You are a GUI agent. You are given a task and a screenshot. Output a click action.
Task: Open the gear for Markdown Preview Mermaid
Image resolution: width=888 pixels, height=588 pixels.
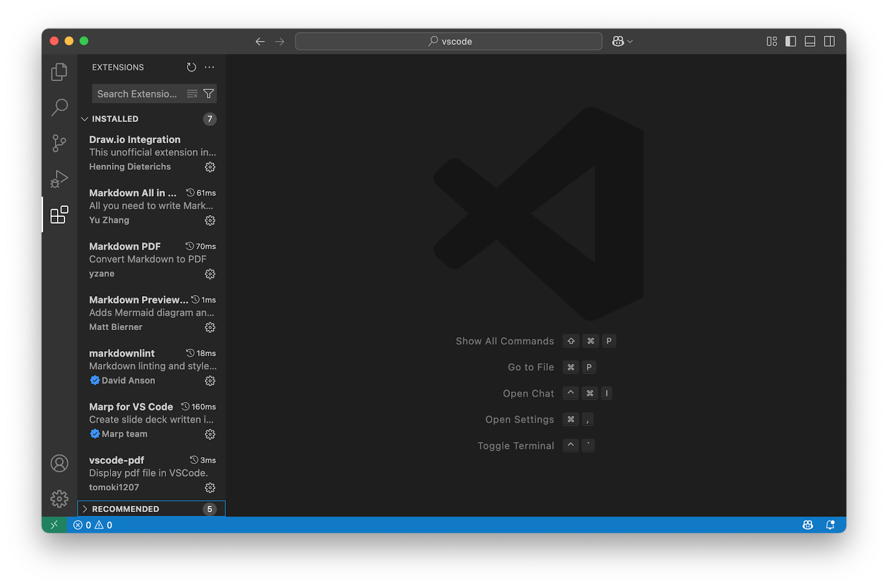point(210,327)
